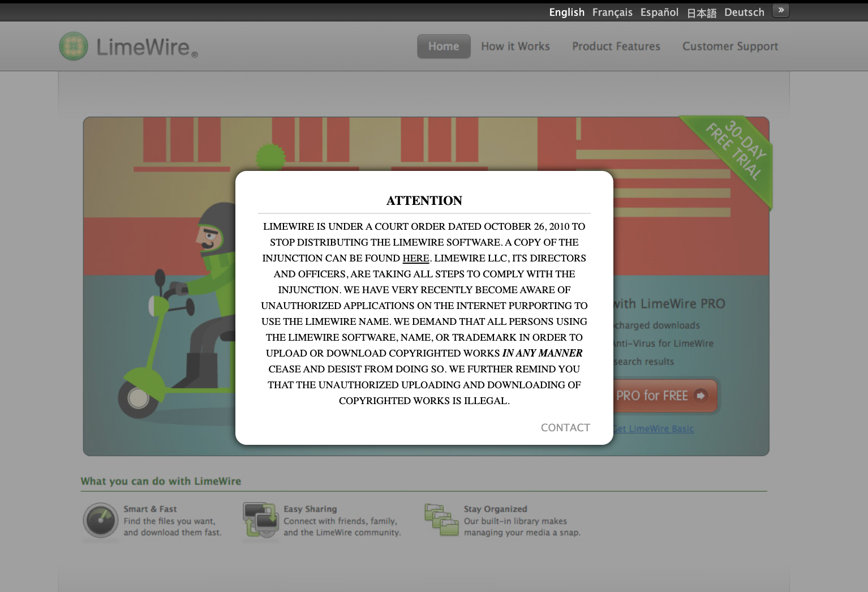Click the 'Stay Organized' heading
The image size is (868, 592).
495,509
